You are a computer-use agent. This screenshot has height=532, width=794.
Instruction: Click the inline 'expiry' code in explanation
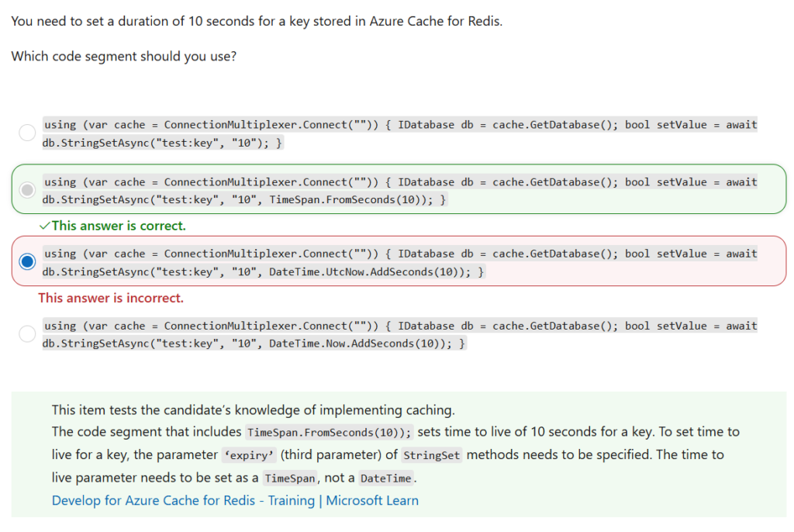(x=249, y=455)
